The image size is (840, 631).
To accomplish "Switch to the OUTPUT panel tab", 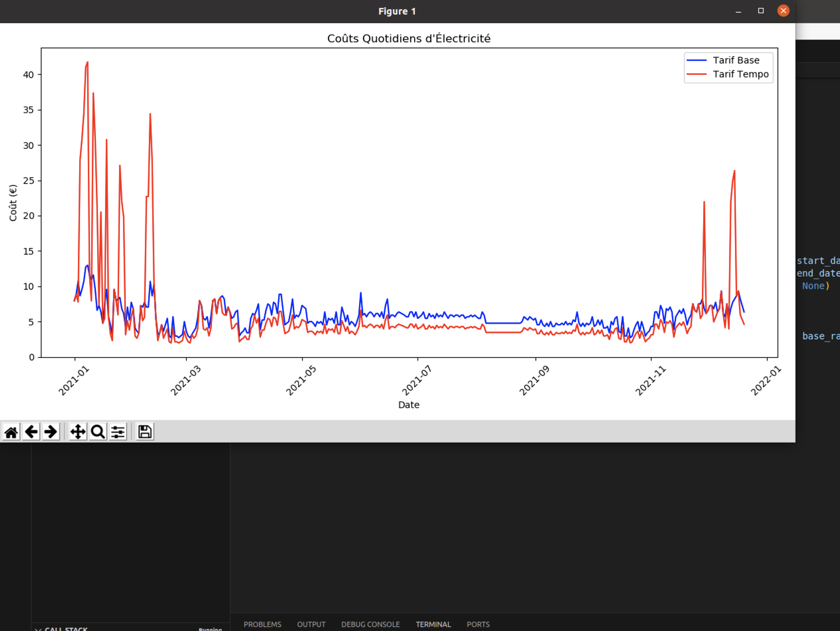I will 311,624.
